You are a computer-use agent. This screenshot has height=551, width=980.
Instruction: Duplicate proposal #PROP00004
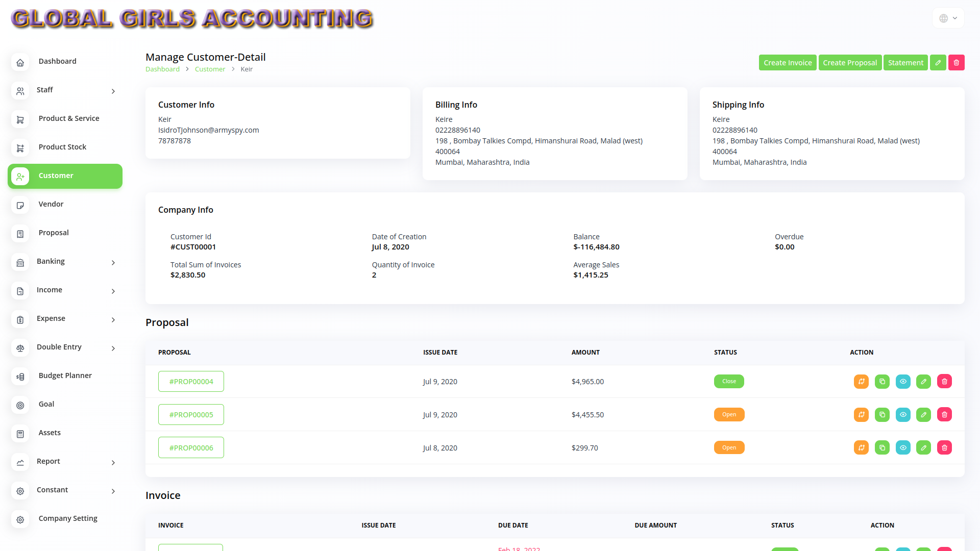(882, 382)
